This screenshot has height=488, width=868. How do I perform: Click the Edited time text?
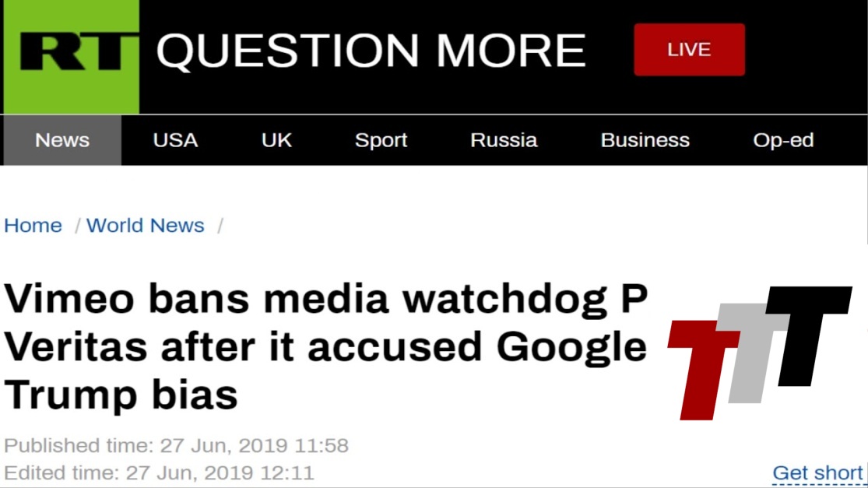click(x=159, y=472)
